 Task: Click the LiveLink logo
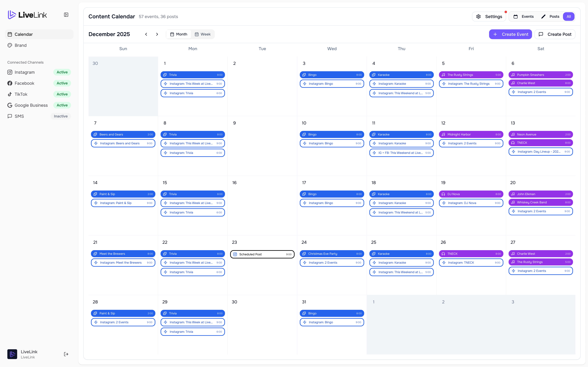tap(27, 15)
